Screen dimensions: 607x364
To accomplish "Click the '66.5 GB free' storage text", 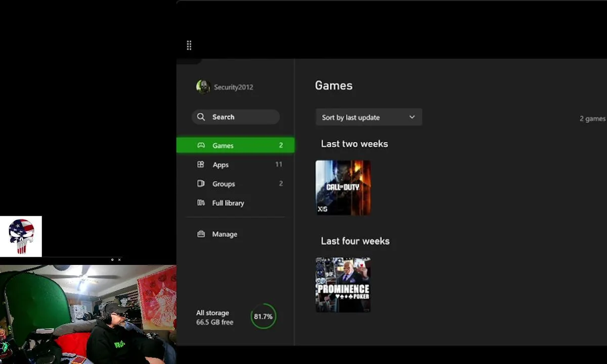I will 214,322.
